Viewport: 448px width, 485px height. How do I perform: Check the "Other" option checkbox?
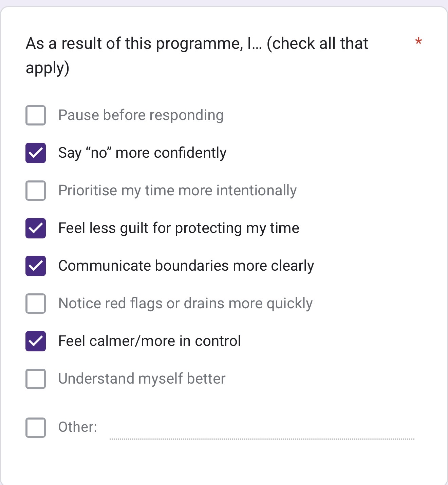coord(36,427)
